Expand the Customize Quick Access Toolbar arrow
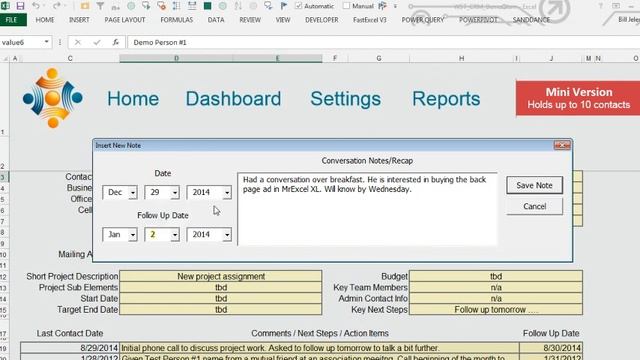This screenshot has height=360, width=640. (x=395, y=6)
